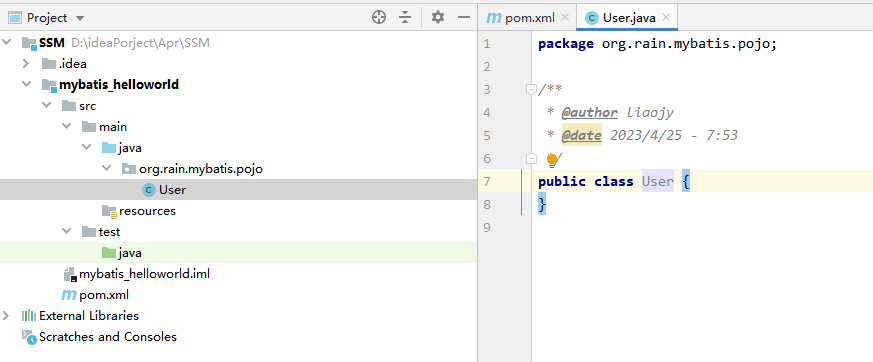The image size is (873, 362).
Task: Open the Project view dropdown
Action: click(80, 18)
